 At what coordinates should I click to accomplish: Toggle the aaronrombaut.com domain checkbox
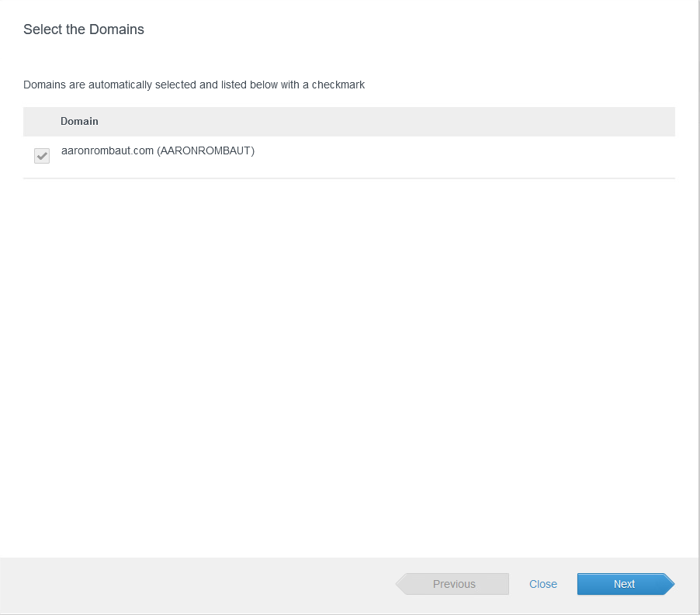pos(42,157)
